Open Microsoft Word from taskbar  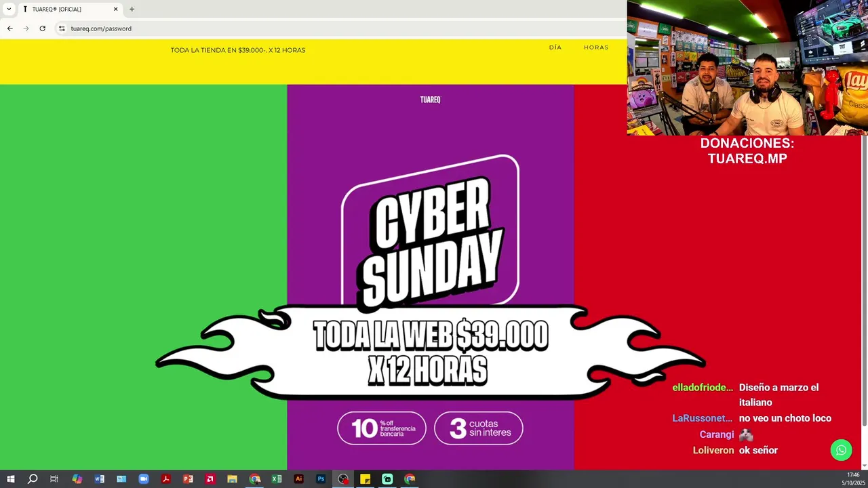click(99, 479)
